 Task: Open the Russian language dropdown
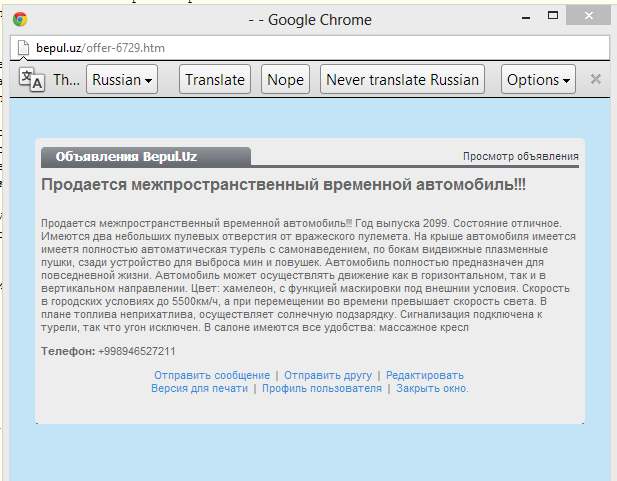pyautogui.click(x=122, y=80)
